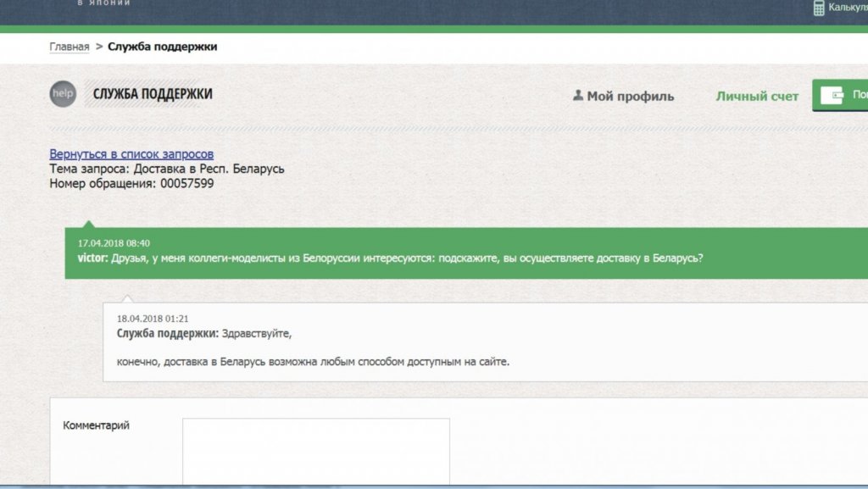868x489 pixels.
Task: Click the СЛУЖБА ПОДДЕРЖКИ page heading
Action: click(153, 94)
